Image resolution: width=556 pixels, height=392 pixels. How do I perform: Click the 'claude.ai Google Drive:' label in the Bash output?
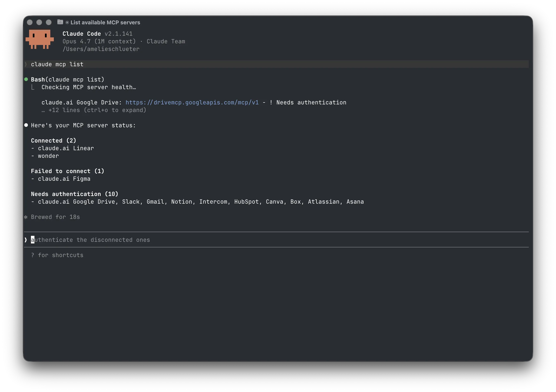82,103
